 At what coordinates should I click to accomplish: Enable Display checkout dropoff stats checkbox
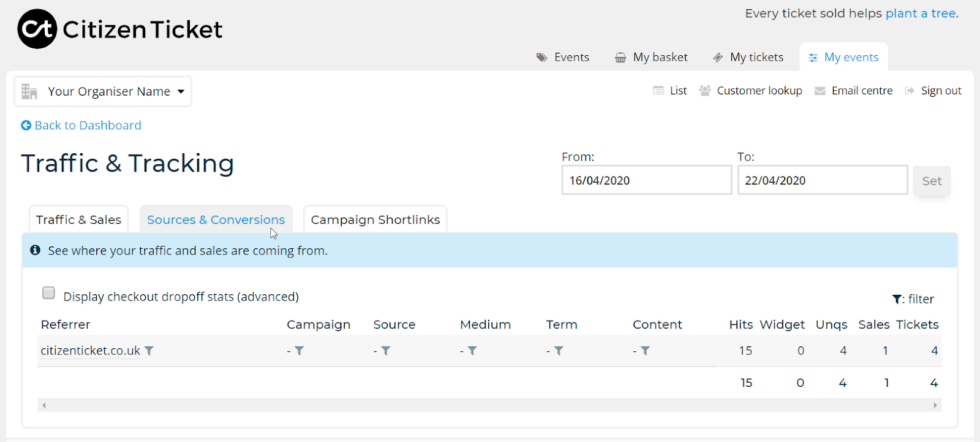(49, 293)
